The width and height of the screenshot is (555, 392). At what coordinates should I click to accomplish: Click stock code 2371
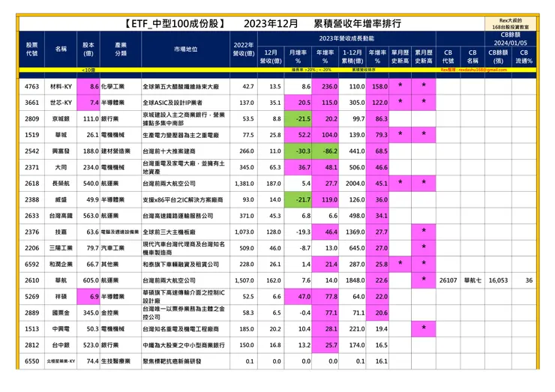pyautogui.click(x=31, y=167)
